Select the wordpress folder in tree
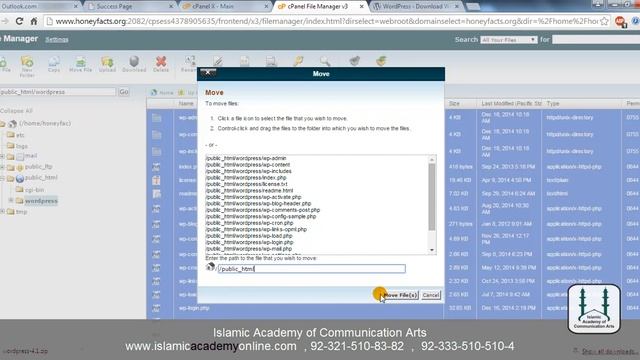This screenshot has height=360, width=640. (41, 201)
